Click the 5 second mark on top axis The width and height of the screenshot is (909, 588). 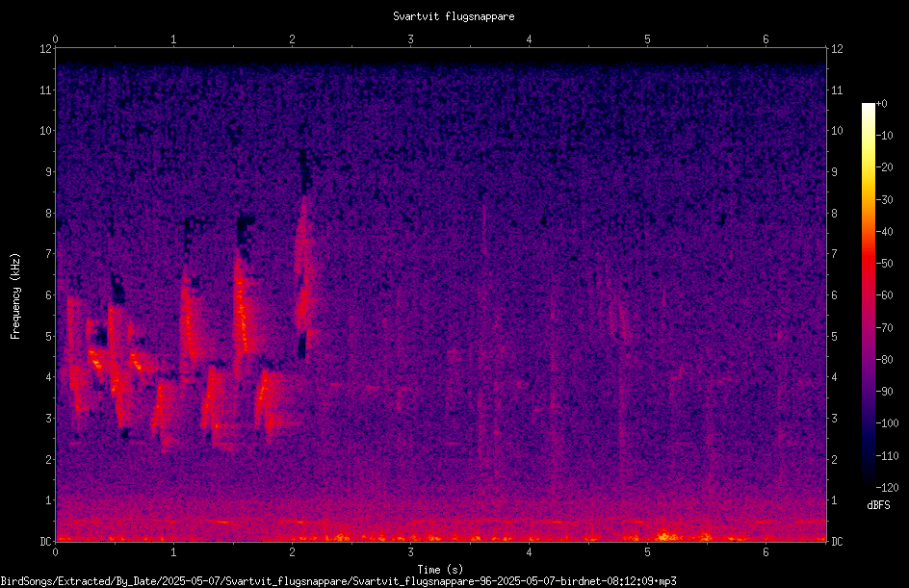click(647, 39)
